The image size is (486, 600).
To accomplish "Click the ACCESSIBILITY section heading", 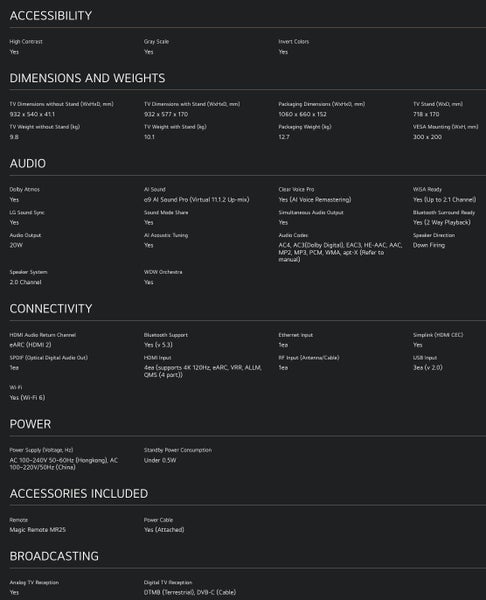I will coord(51,16).
